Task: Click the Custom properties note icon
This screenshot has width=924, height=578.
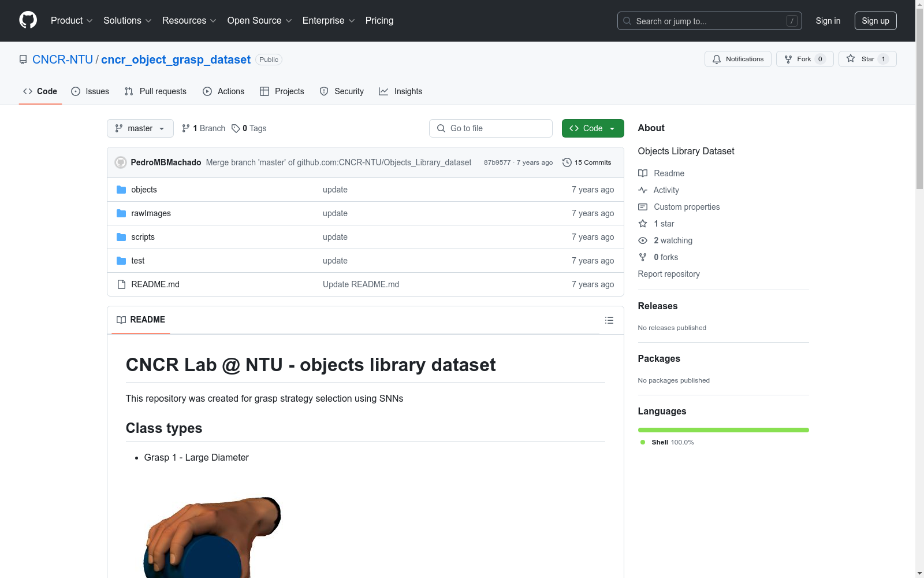Action: 643,207
